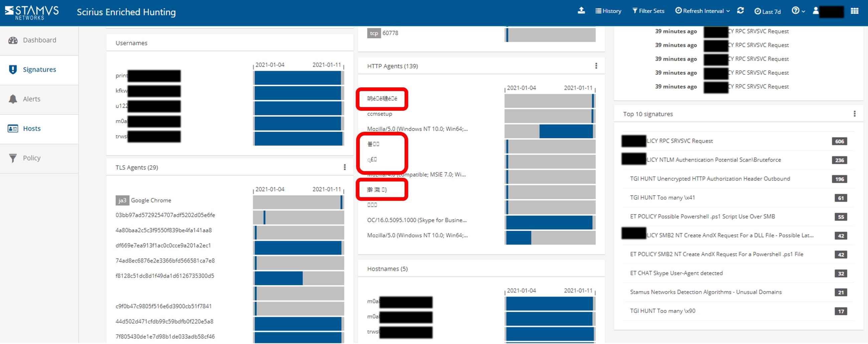Open TGI HUNT Unencrypted HTTP Authorization signature
868x344 pixels.
point(710,179)
